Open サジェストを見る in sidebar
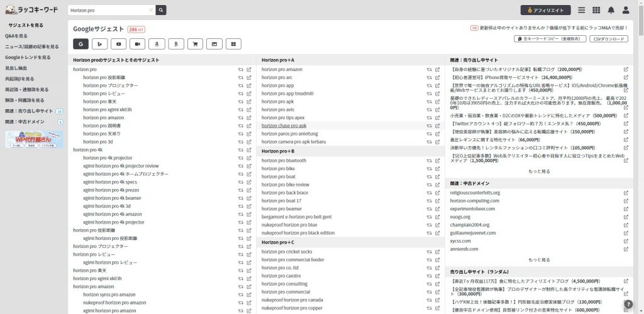 point(26,25)
